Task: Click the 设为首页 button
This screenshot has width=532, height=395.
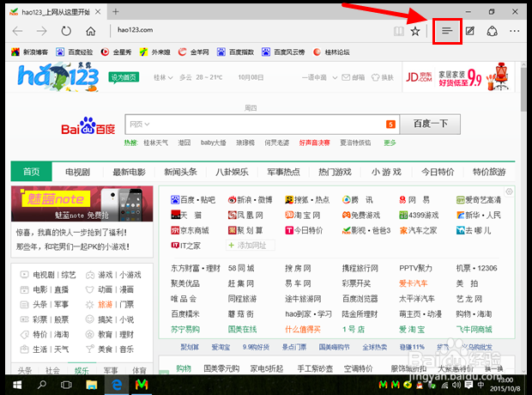Action: tap(124, 77)
